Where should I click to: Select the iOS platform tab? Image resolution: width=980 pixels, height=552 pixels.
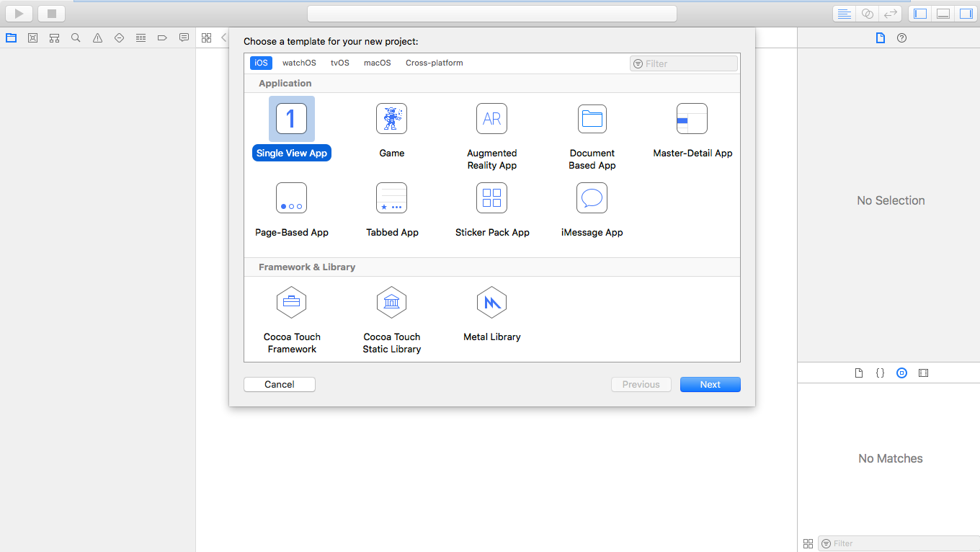pos(261,63)
